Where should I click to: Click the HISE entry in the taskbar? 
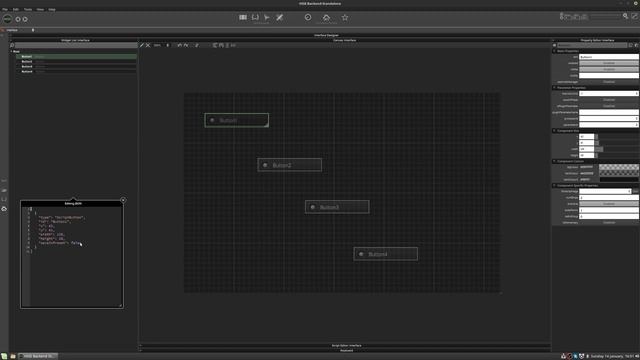pyautogui.click(x=38, y=356)
